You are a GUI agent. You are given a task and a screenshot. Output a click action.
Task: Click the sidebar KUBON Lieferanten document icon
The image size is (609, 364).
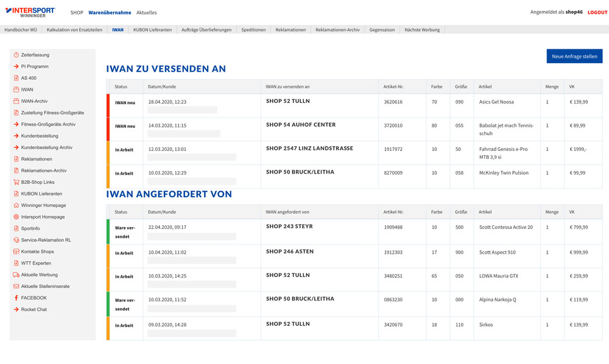pos(16,194)
